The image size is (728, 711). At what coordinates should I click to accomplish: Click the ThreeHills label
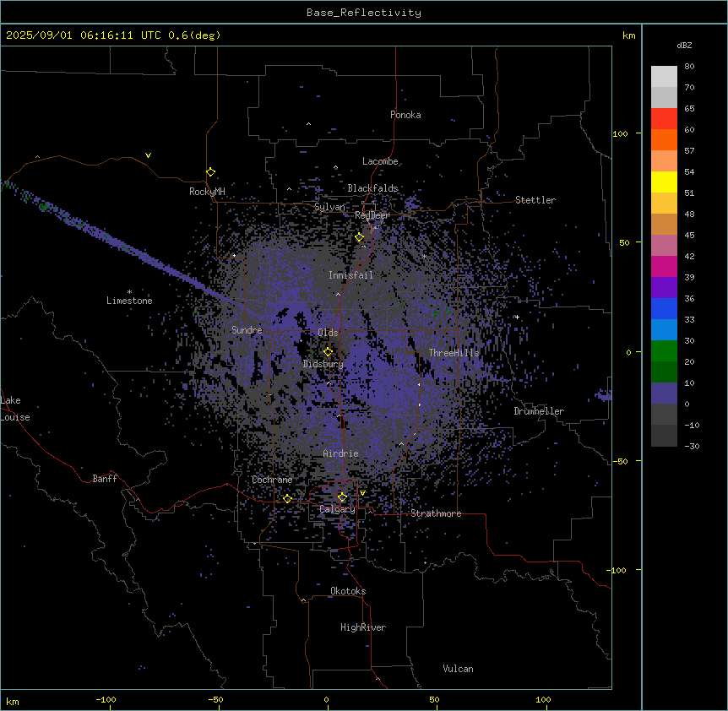pyautogui.click(x=454, y=353)
